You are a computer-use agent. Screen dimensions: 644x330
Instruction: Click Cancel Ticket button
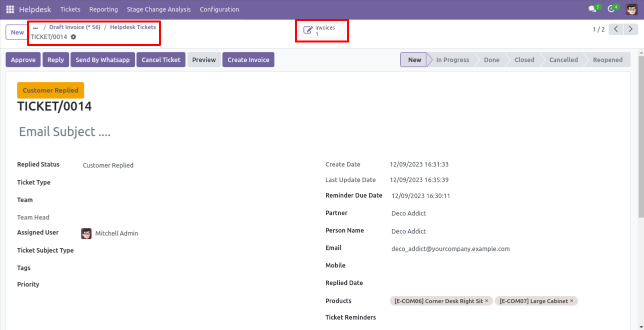(x=161, y=60)
